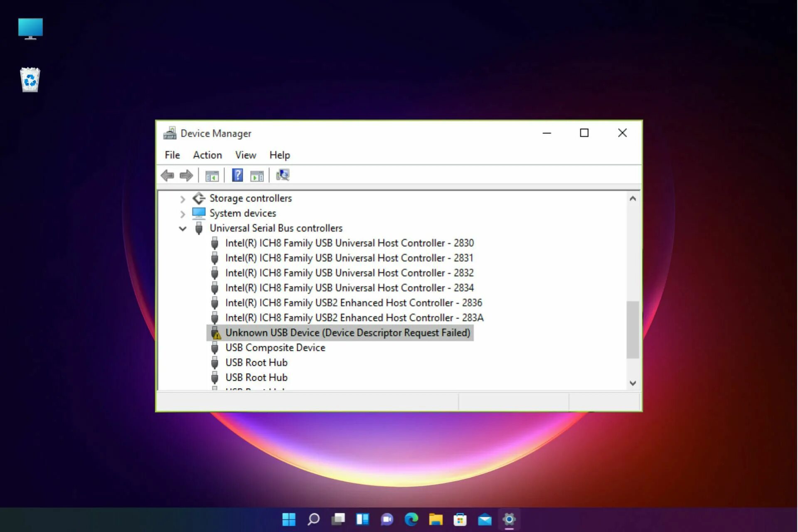
Task: Collapse Universal Serial Bus controllers node
Action: point(182,229)
